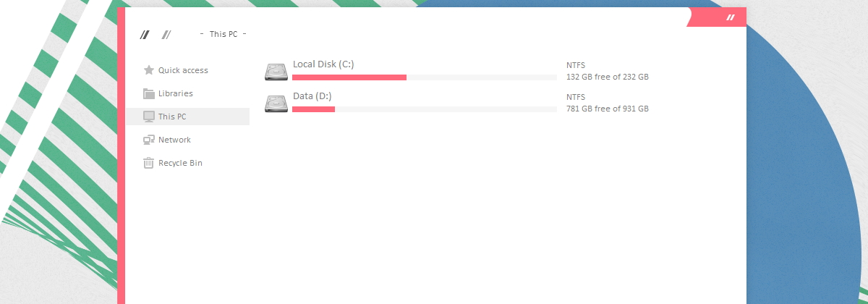Viewport: 868px width, 304px height.
Task: Click the Recycle Bin trash icon
Action: [x=149, y=163]
